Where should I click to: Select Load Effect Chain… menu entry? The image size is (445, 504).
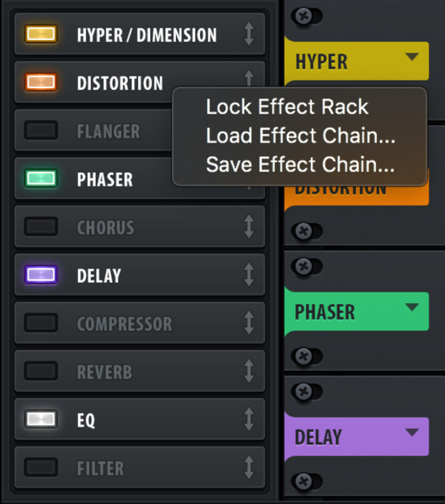pos(300,136)
